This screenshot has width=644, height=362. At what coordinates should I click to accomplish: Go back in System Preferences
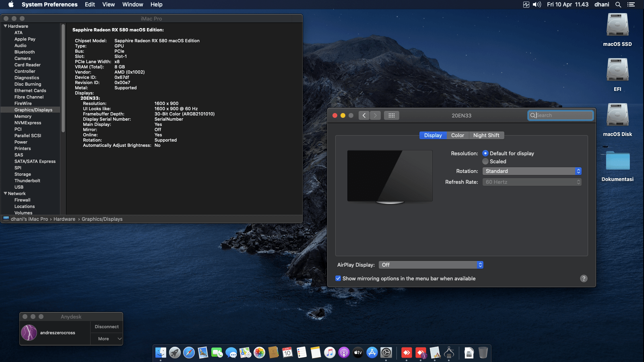click(364, 115)
